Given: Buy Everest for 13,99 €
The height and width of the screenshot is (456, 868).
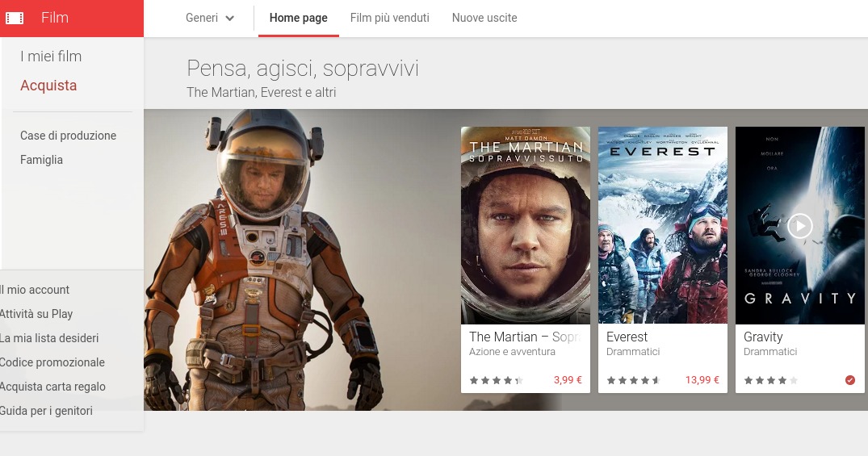Looking at the screenshot, I should [x=702, y=380].
